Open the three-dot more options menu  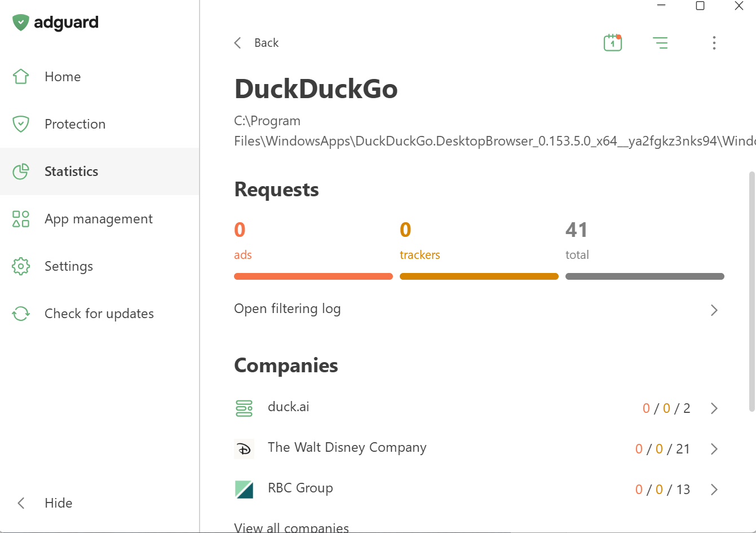714,43
